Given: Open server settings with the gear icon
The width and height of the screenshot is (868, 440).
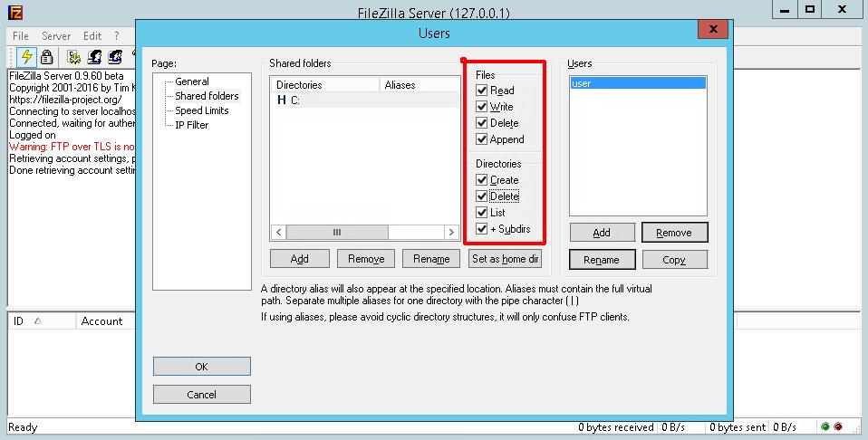Looking at the screenshot, I should point(73,56).
